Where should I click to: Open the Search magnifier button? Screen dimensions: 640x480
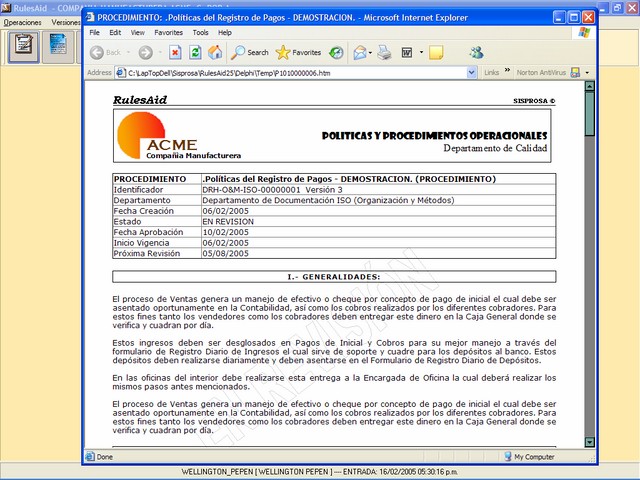[249, 52]
